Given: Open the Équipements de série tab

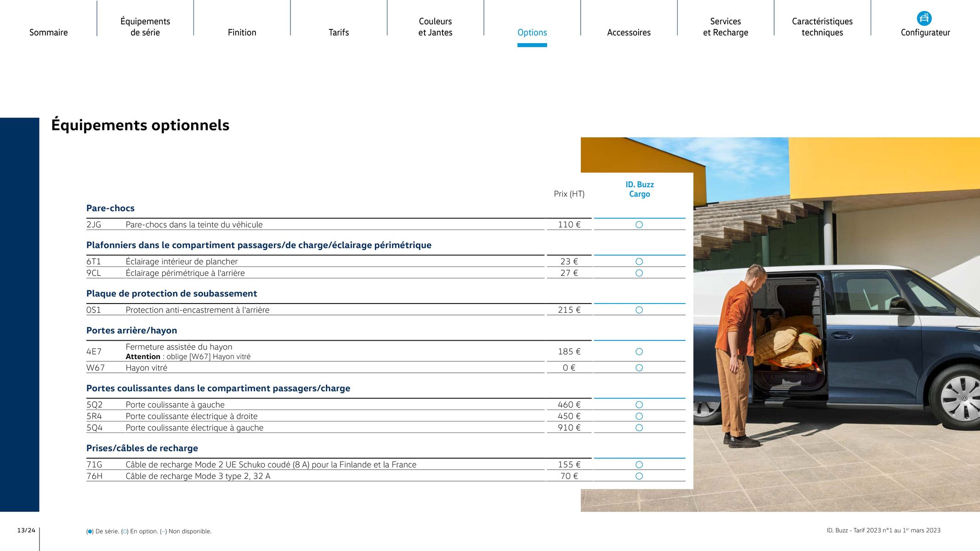Looking at the screenshot, I should pyautogui.click(x=145, y=27).
